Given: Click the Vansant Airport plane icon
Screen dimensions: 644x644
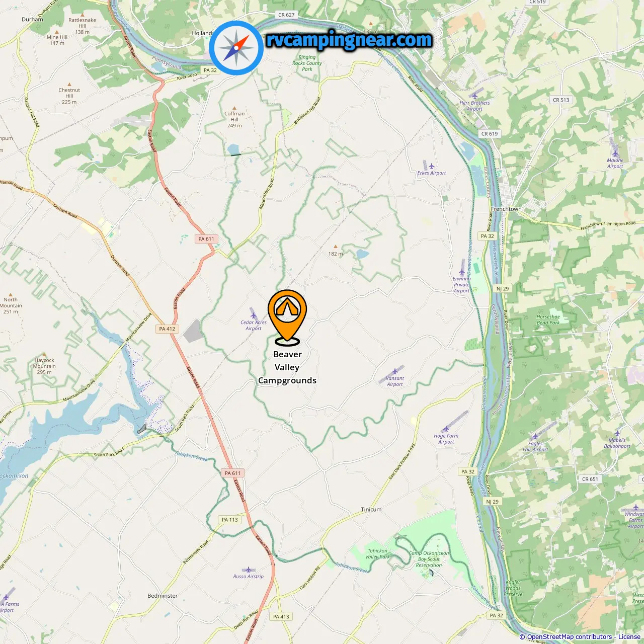Looking at the screenshot, I should click(395, 371).
